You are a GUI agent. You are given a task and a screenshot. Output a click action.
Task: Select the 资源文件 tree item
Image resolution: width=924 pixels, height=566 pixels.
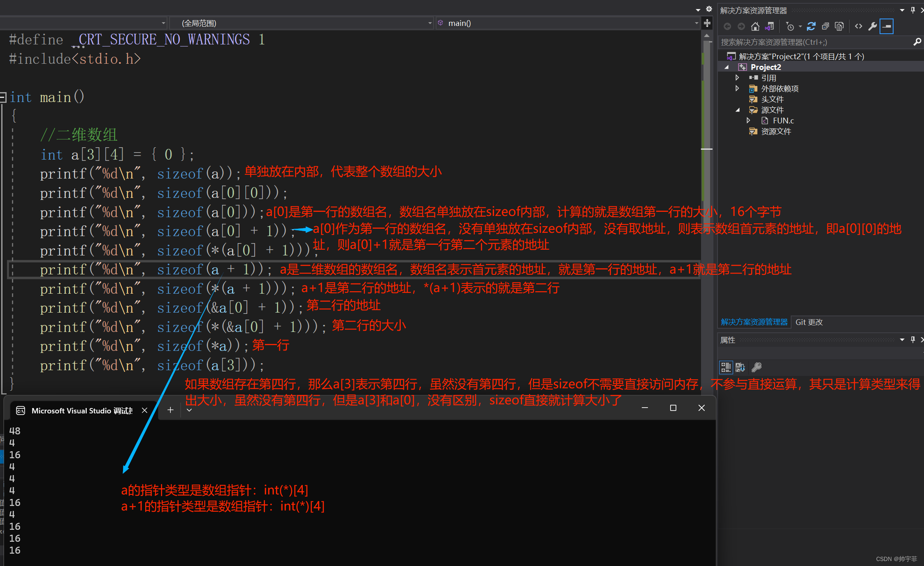(x=776, y=131)
